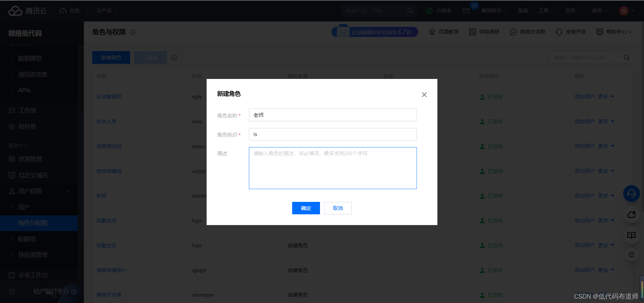Click the cloud floating icon
Viewport: 644px width, 303px height.
point(631,214)
